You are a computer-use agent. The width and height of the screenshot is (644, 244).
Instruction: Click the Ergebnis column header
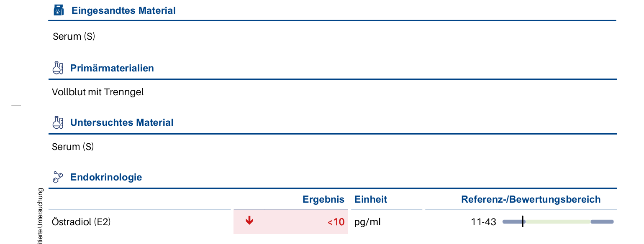[x=323, y=199]
